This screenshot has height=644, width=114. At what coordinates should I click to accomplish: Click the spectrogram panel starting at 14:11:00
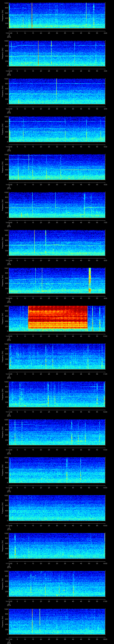(x=57, y=394)
